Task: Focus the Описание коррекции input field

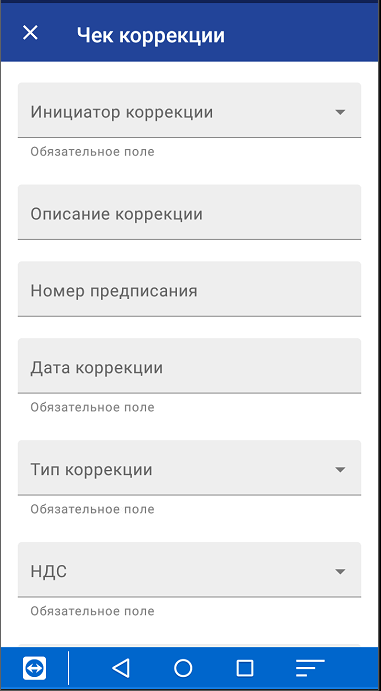Action: pos(189,212)
